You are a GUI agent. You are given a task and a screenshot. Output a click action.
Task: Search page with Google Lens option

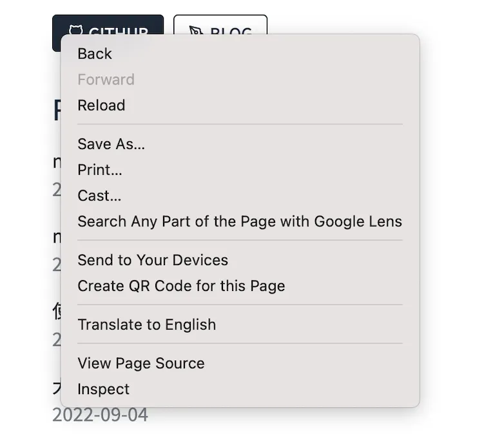pyautogui.click(x=239, y=222)
